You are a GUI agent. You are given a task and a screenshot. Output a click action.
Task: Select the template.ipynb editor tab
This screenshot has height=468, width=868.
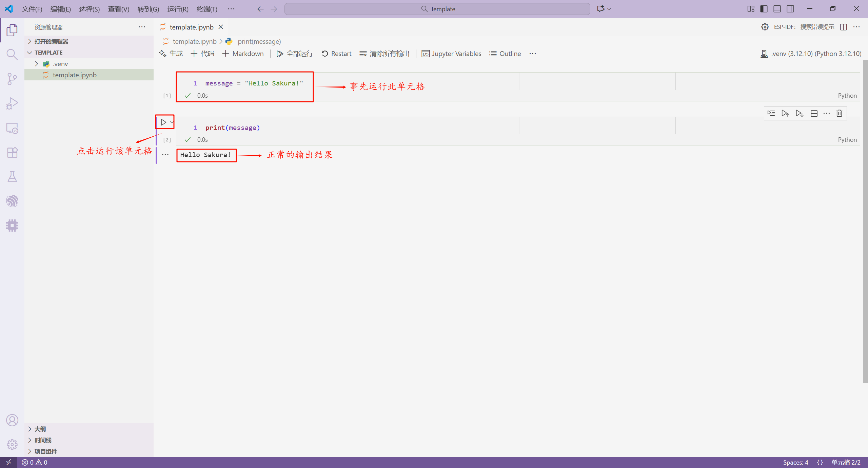(191, 27)
